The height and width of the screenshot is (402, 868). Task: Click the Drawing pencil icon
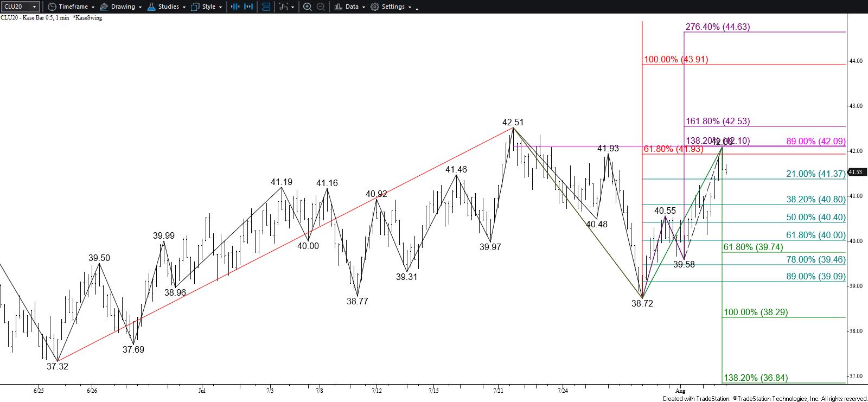[104, 7]
